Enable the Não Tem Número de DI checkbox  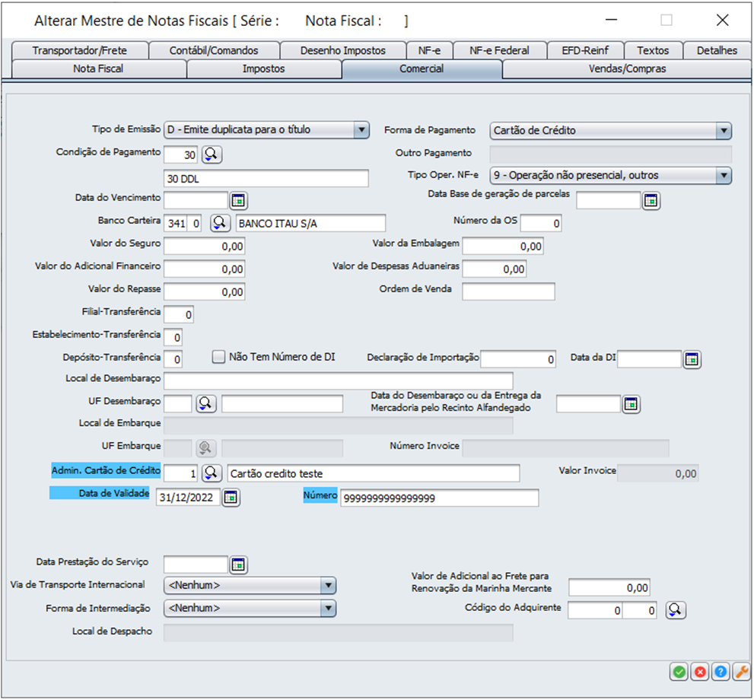219,357
